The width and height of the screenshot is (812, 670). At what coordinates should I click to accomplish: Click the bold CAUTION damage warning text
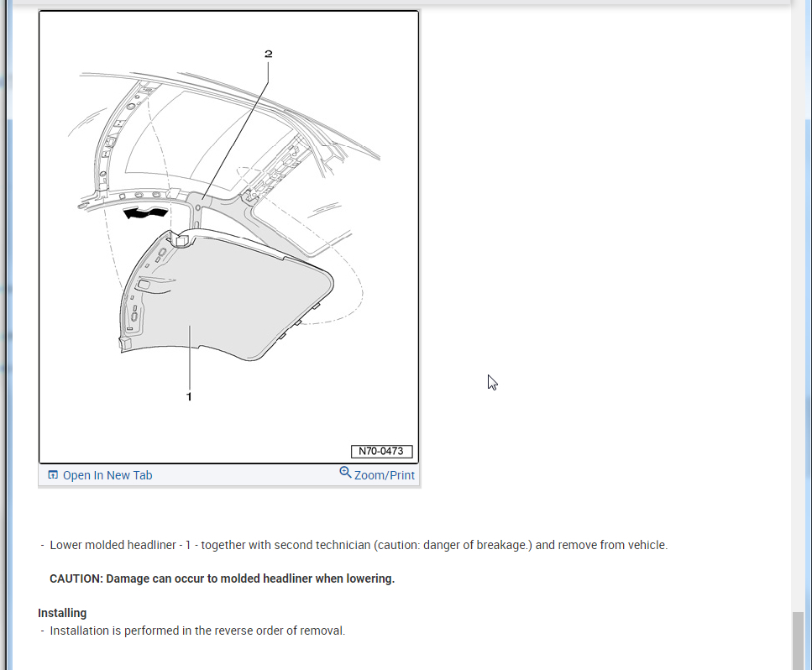[x=223, y=578]
